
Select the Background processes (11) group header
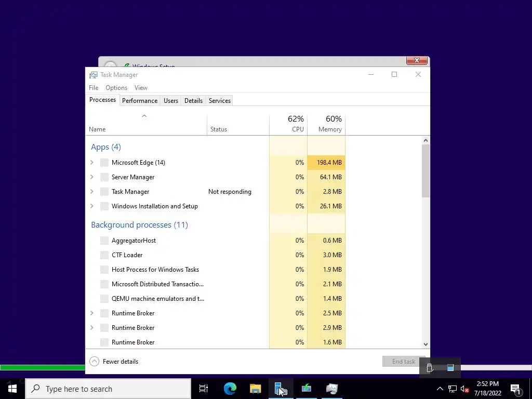(139, 225)
